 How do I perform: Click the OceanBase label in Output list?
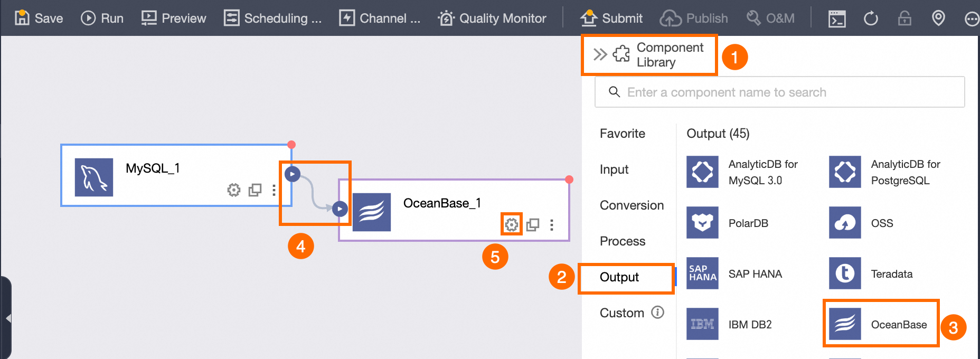899,325
